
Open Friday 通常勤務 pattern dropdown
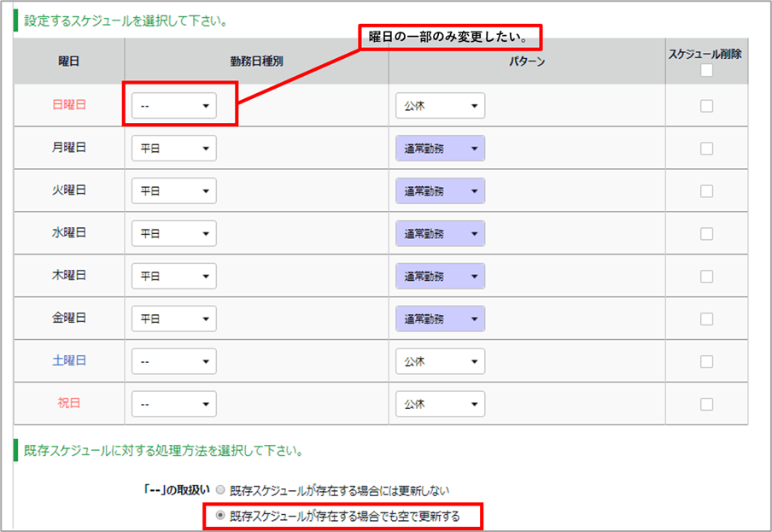tap(440, 319)
